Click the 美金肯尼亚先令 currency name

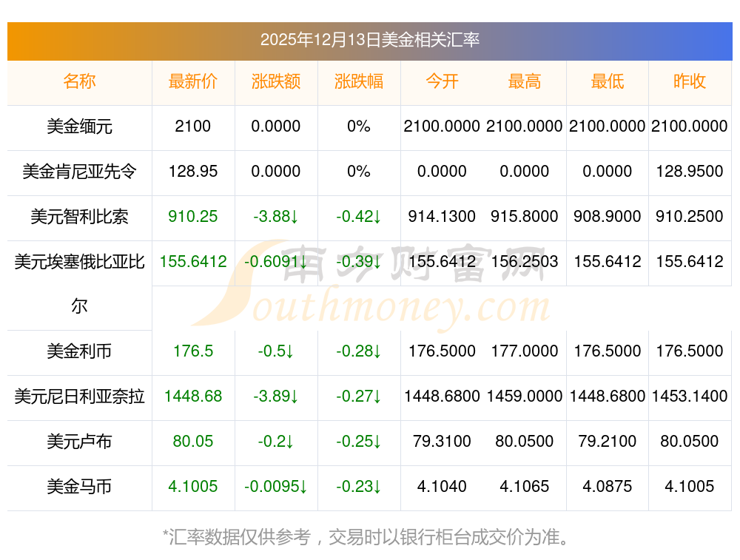(79, 172)
